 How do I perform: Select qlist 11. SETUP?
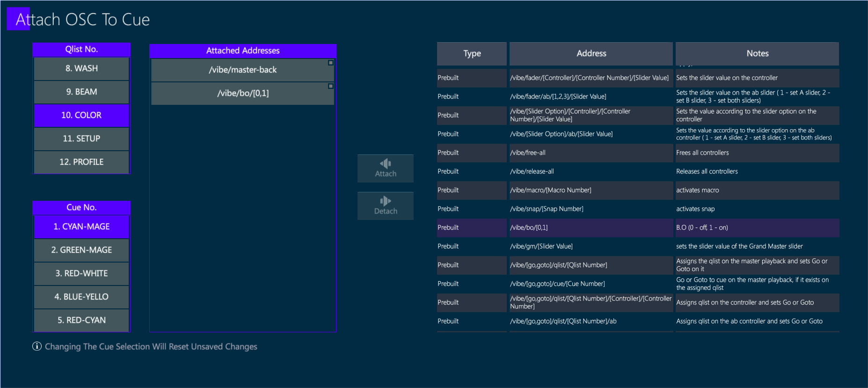pos(81,139)
